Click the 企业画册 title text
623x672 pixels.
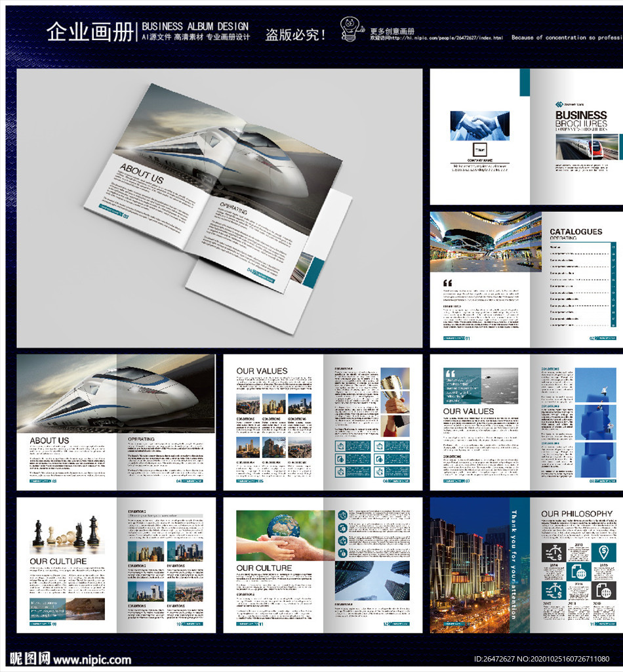click(x=90, y=31)
